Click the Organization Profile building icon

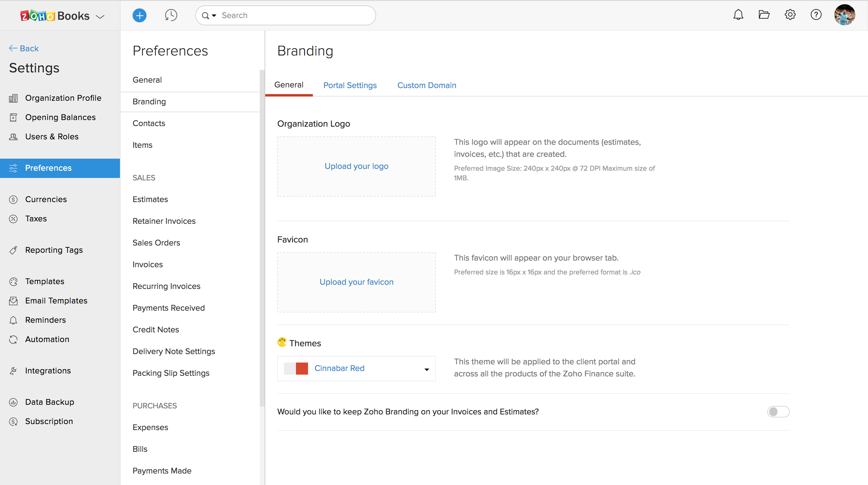[x=13, y=98]
